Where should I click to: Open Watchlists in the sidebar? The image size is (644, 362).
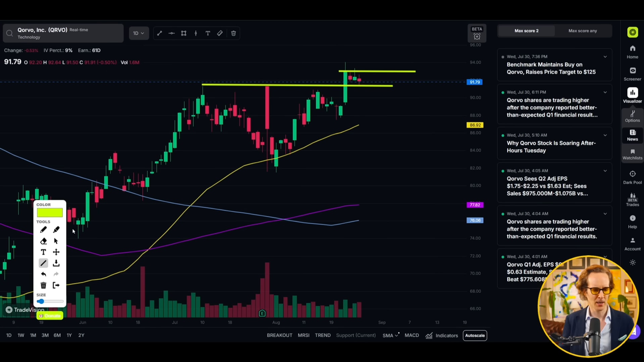pyautogui.click(x=633, y=154)
